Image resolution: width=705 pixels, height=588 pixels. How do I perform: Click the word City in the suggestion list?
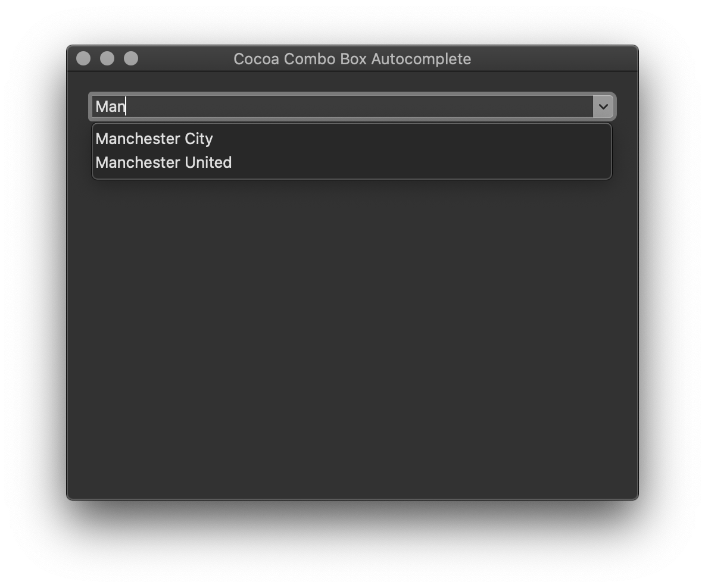point(199,139)
